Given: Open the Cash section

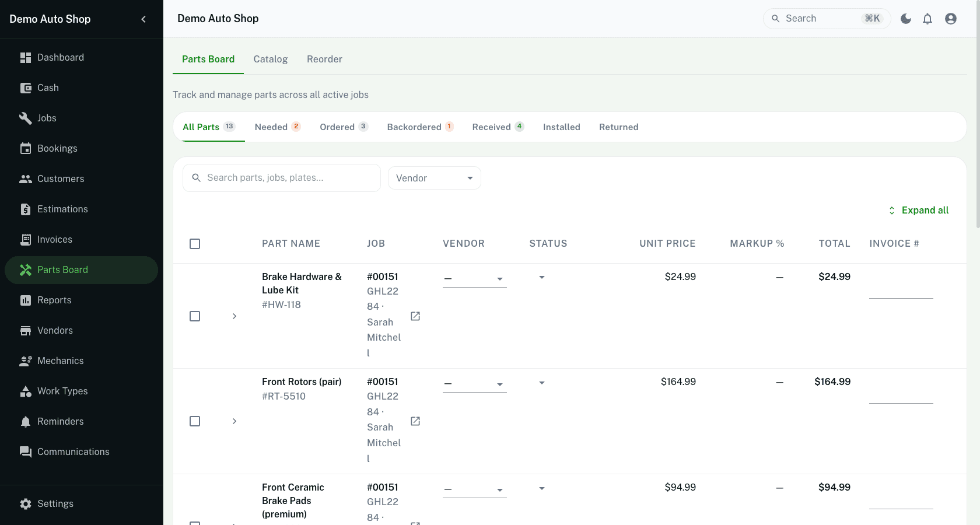Looking at the screenshot, I should pyautogui.click(x=81, y=87).
